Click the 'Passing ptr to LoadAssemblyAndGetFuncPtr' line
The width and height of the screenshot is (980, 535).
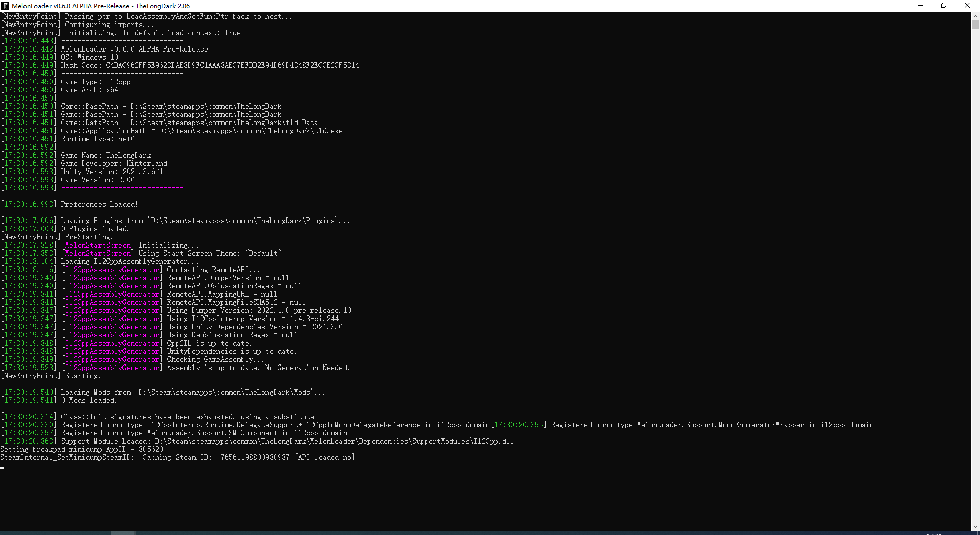click(x=147, y=16)
